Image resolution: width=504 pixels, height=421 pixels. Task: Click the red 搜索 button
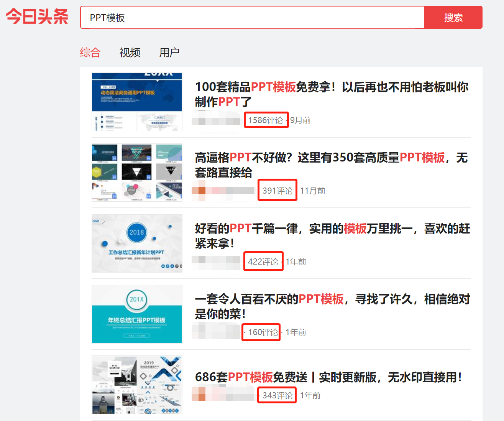click(x=453, y=17)
